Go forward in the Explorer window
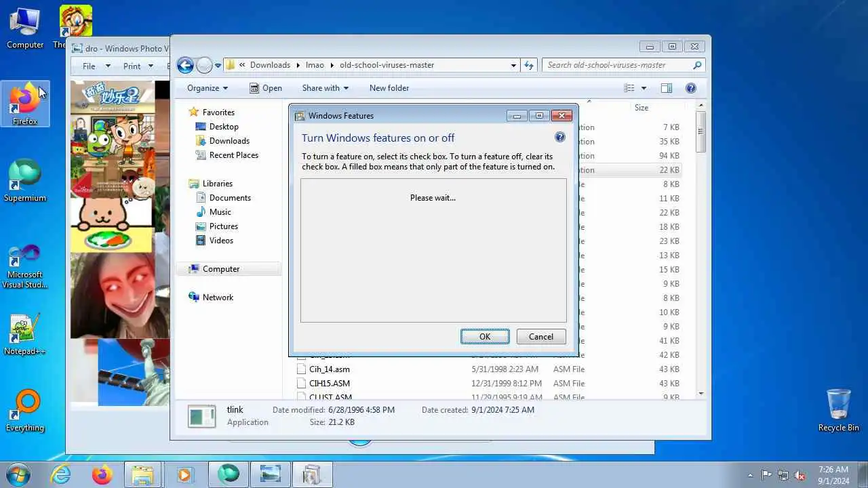The image size is (868, 488). coord(204,65)
